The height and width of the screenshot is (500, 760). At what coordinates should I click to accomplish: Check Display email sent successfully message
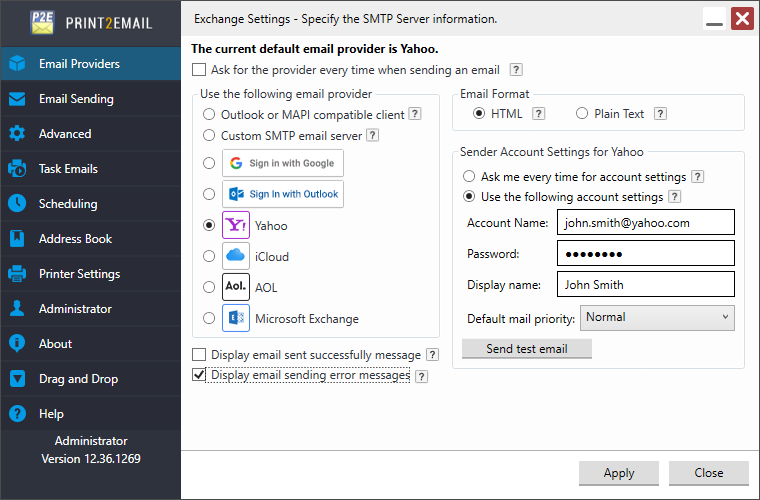coord(199,354)
